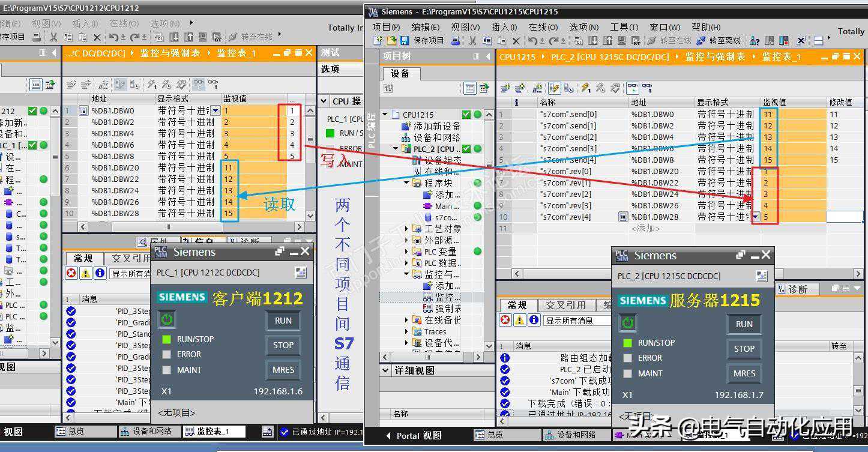Click the delete X icon in right toolbar

tap(516, 41)
